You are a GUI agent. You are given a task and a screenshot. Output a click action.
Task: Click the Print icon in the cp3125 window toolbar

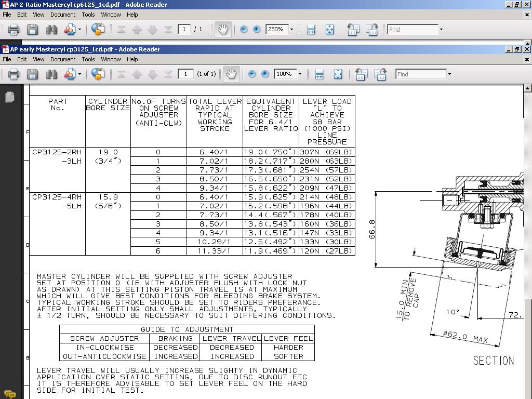click(x=14, y=74)
